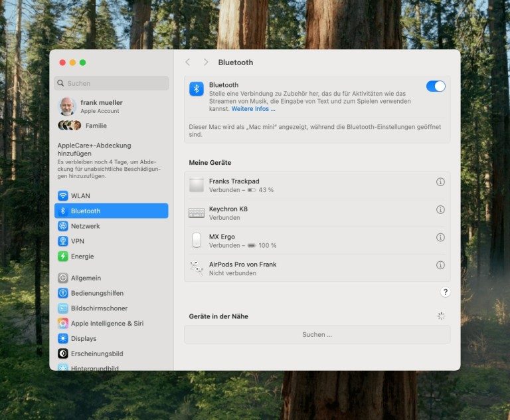Click the VPN sidebar icon

click(63, 241)
